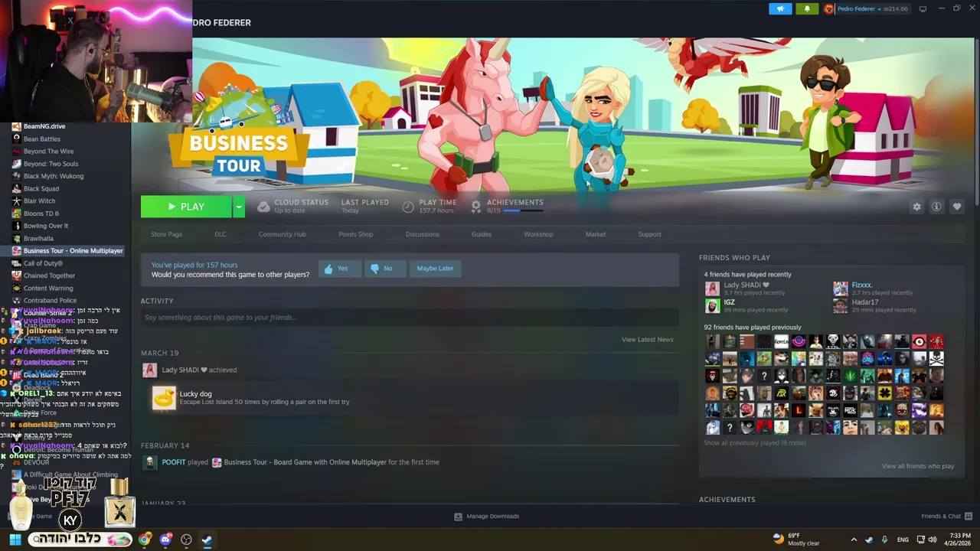Select Beyond: Two Souls in library
The height and width of the screenshot is (551, 980).
point(51,164)
